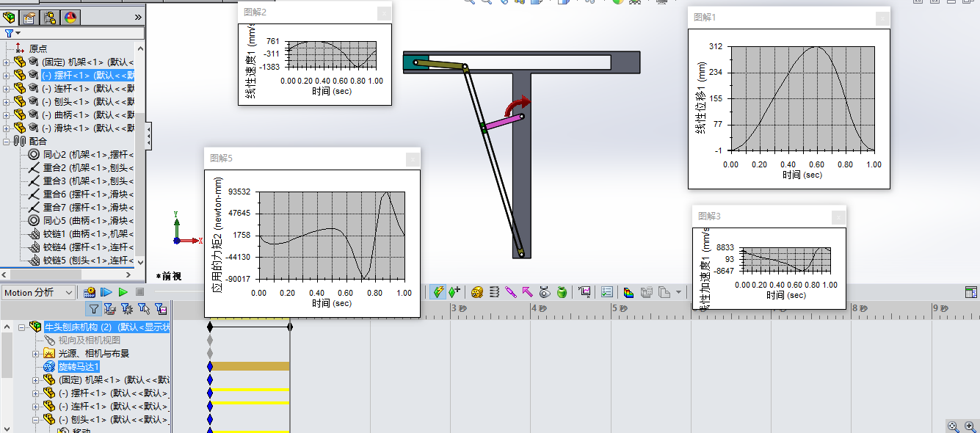Click the Motor icon in motion toolbar
The image size is (980, 433).
coord(477,292)
